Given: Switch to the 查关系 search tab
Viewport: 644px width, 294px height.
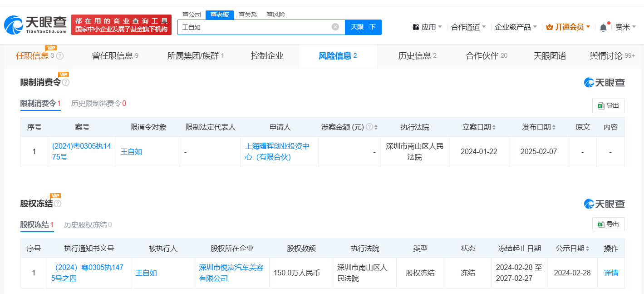Looking at the screenshot, I should tap(248, 15).
